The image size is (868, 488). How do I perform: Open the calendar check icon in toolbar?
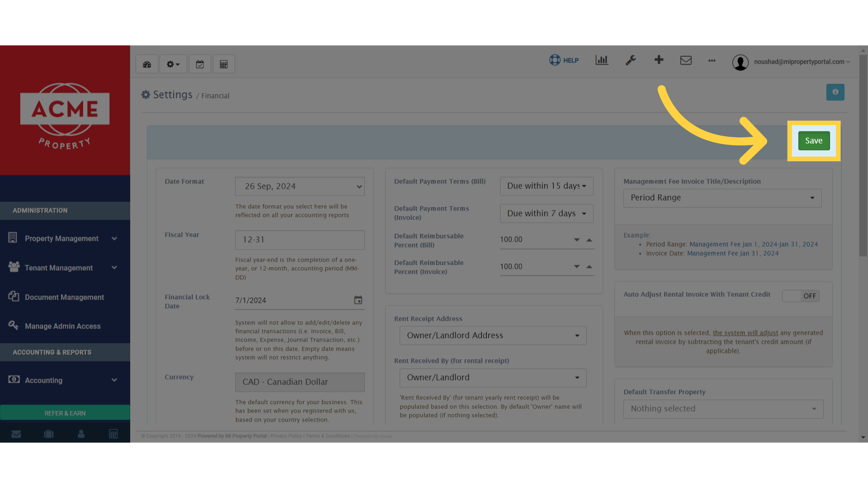click(200, 64)
